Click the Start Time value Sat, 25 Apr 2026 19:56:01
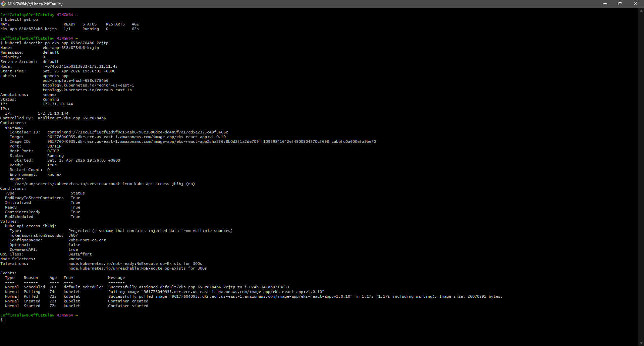The height and width of the screenshot is (346, 644). (x=79, y=71)
